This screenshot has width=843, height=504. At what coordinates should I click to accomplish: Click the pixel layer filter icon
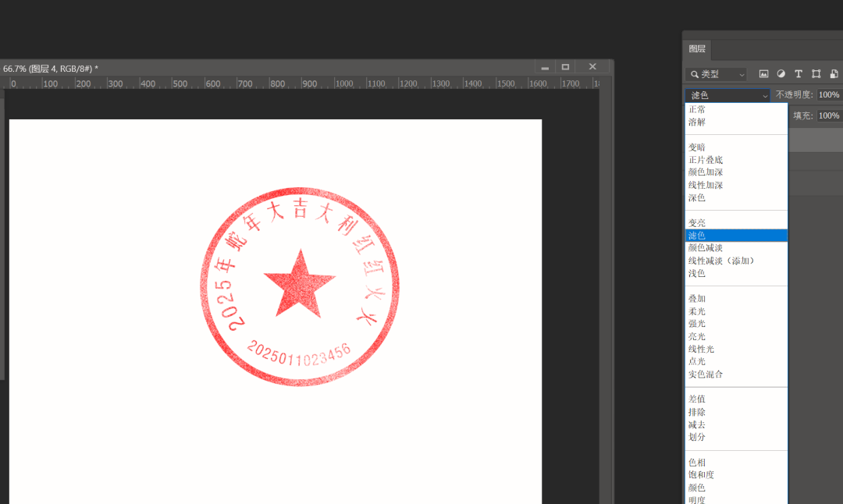tap(763, 74)
